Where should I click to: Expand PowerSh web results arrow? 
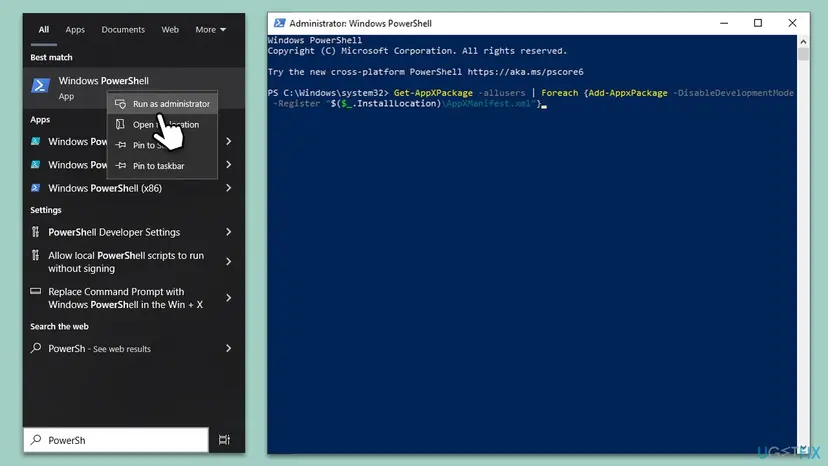pos(229,349)
